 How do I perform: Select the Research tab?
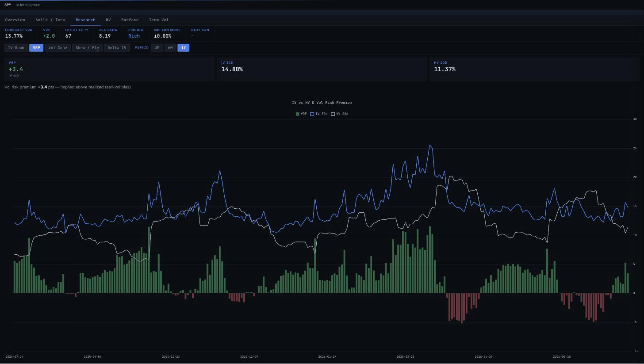coord(85,20)
